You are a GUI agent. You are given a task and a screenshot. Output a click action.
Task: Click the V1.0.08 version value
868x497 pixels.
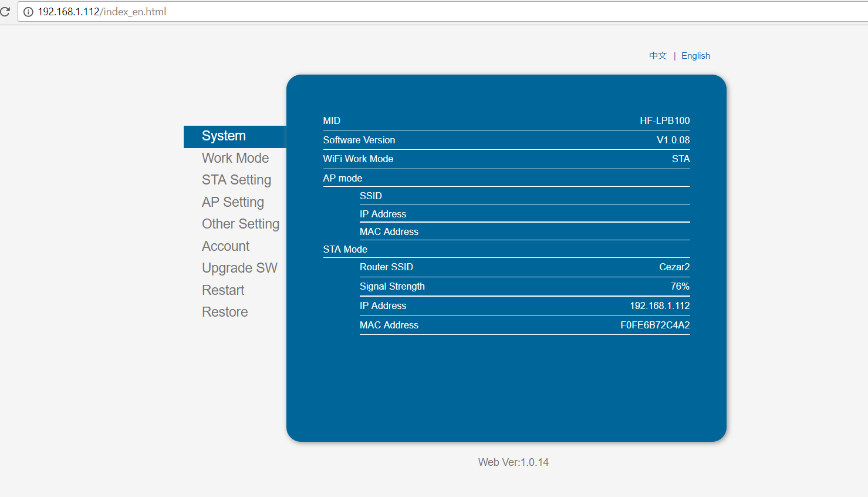click(x=673, y=140)
